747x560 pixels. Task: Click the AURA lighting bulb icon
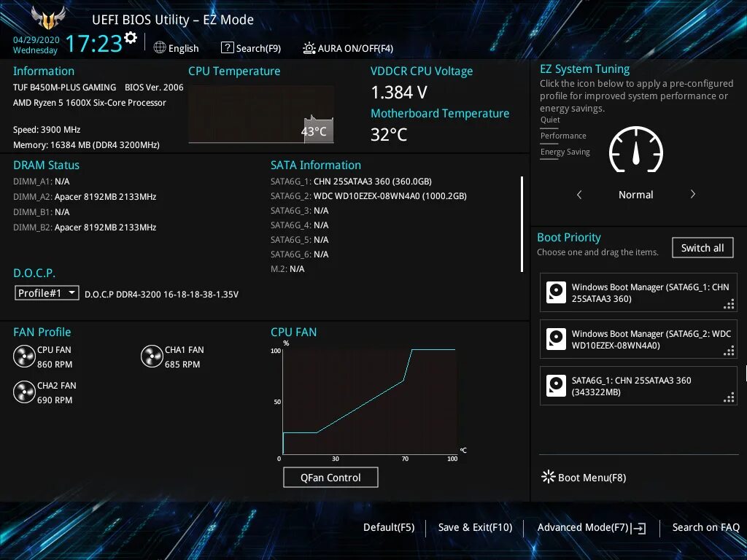[x=309, y=48]
